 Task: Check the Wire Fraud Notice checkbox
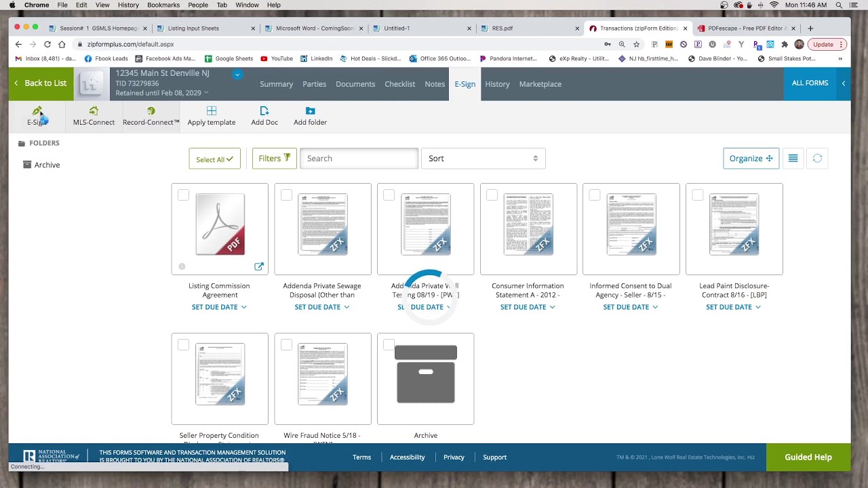(x=286, y=345)
